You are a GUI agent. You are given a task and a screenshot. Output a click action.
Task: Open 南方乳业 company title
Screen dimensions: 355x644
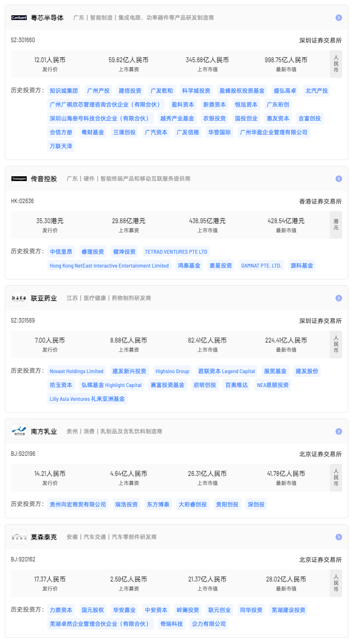click(x=44, y=431)
